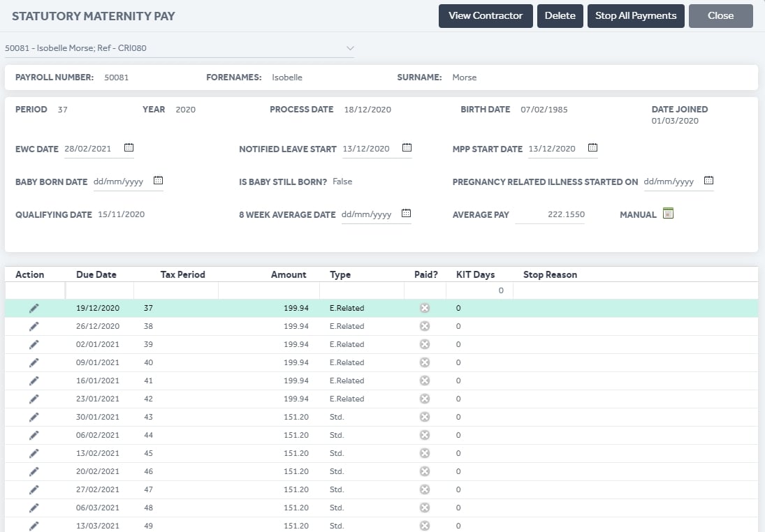
Task: Click the Paid status icon for 19/12/2020
Action: pos(425,308)
